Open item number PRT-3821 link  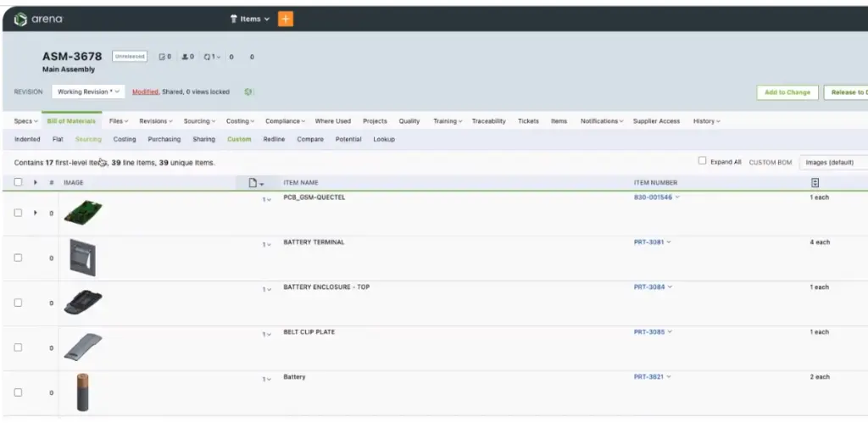(x=648, y=376)
